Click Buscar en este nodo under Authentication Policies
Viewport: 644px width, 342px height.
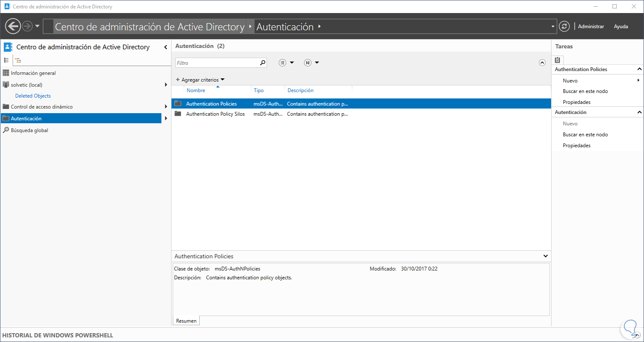pos(585,91)
